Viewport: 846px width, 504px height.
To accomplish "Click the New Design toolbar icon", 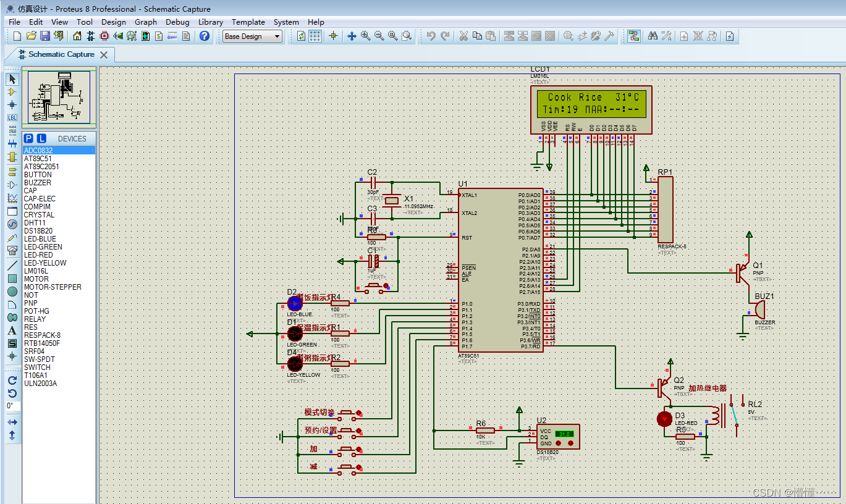I will (x=17, y=36).
